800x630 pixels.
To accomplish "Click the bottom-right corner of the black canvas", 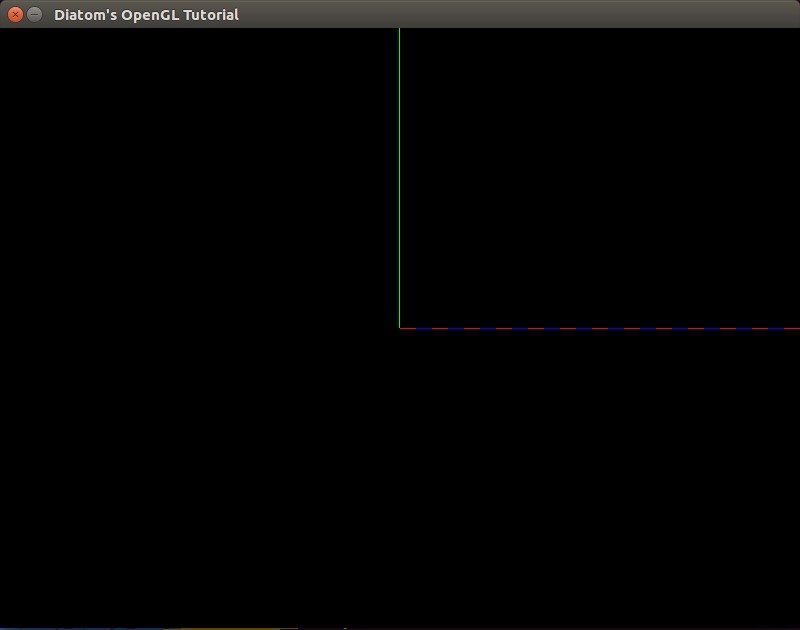I will (796, 624).
